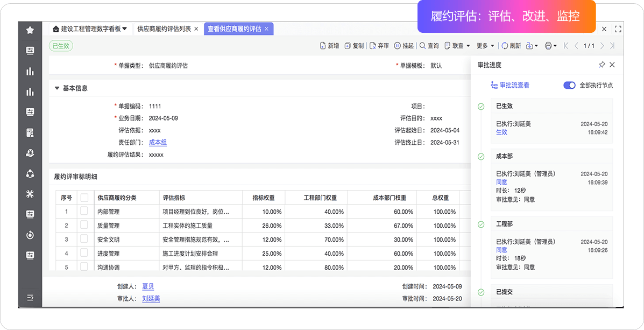644x330 pixels.
Task: Click the 弃审 (un-approve) toolbar button
Action: click(x=379, y=46)
